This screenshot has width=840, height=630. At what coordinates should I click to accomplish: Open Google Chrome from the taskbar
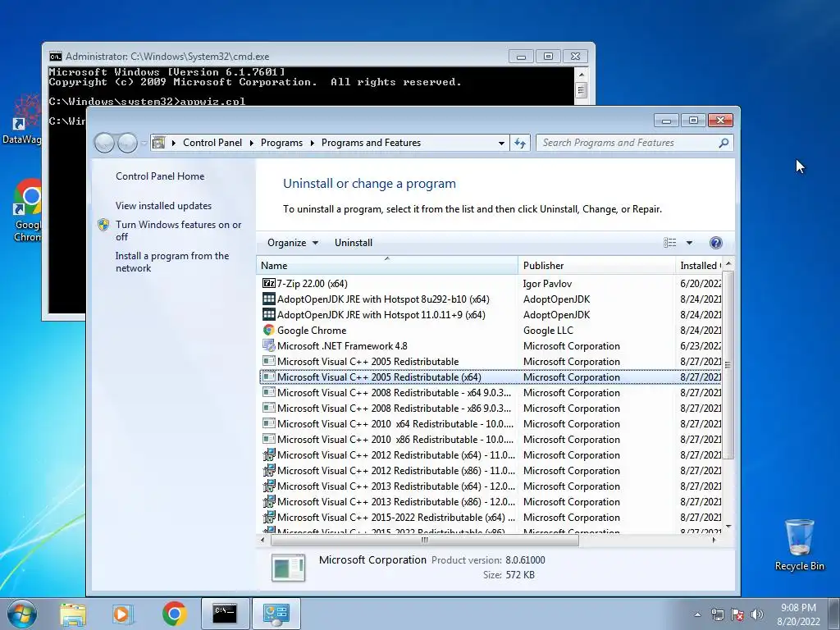pyautogui.click(x=174, y=614)
